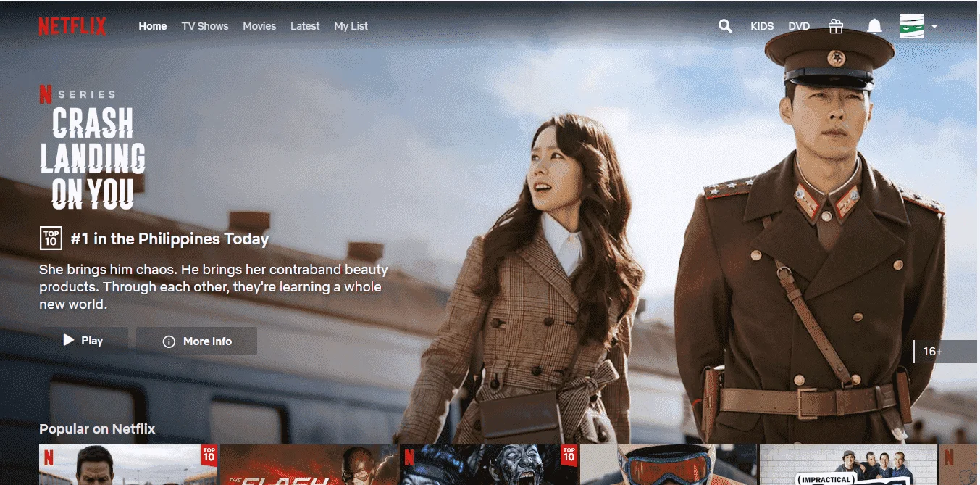Open the DVD link
Viewport: 980px width, 485px height.
pos(799,26)
